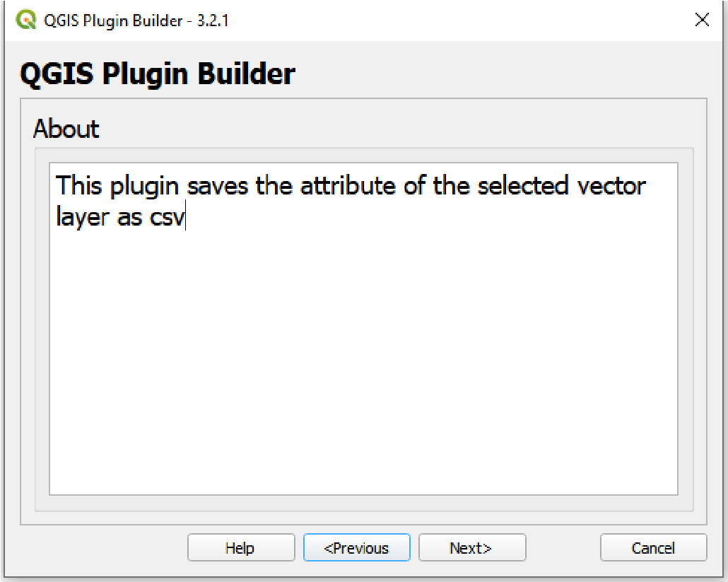Proceed with the Next> button

472,547
